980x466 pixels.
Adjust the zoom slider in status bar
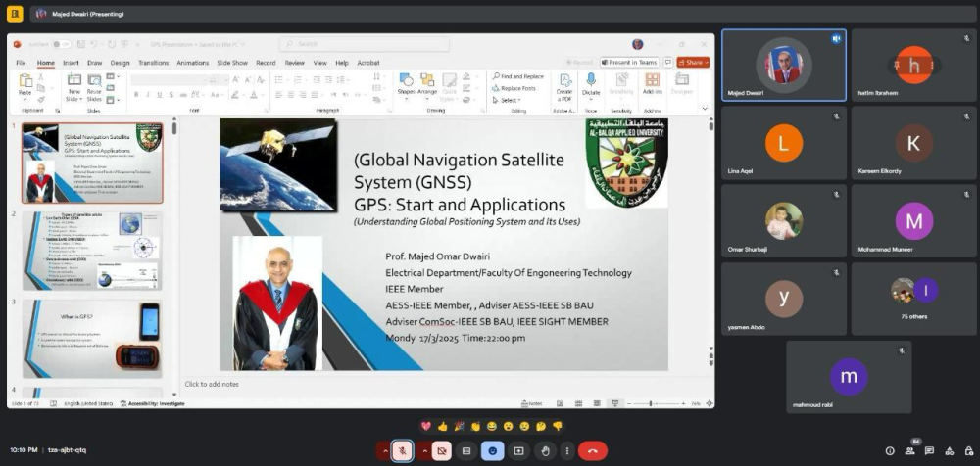click(x=653, y=403)
